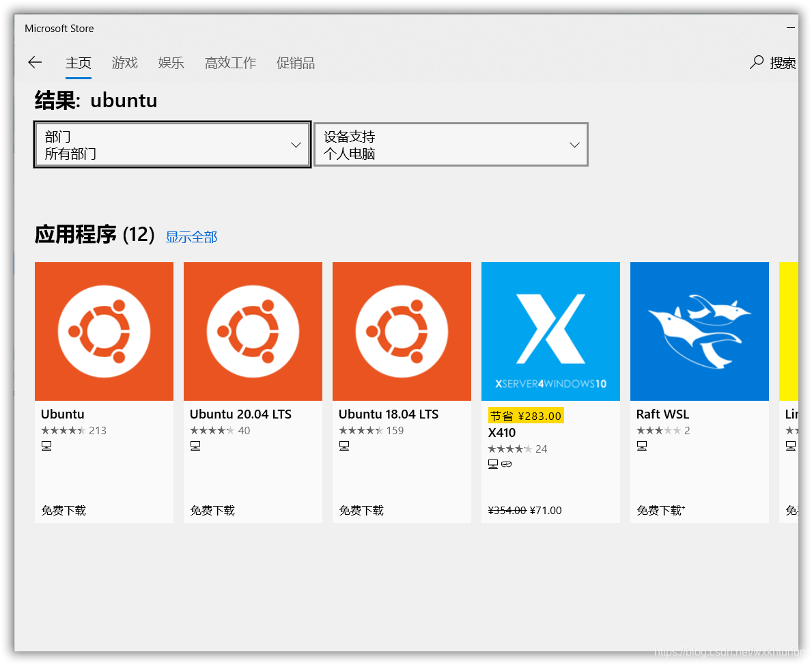Screen dimensions: 812x665
Task: Click the mixed reality headset icon under X410
Action: (507, 464)
